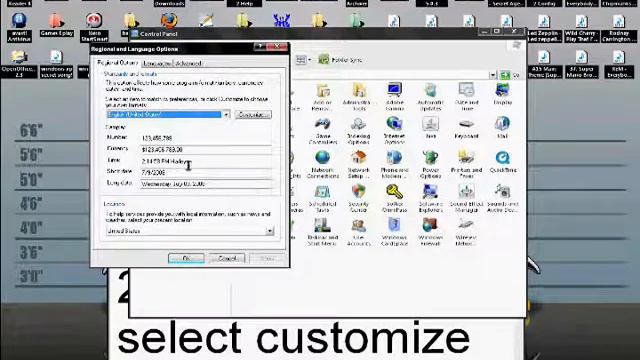Open Keyboard settings in Control Panel
The image size is (640, 360).
click(466, 128)
